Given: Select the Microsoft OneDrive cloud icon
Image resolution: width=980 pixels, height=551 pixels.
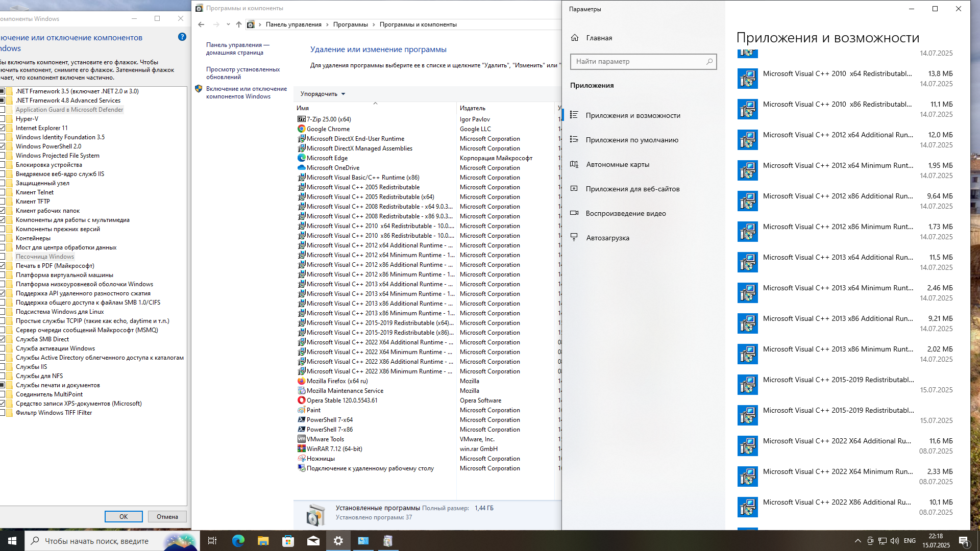Looking at the screenshot, I should coord(301,168).
